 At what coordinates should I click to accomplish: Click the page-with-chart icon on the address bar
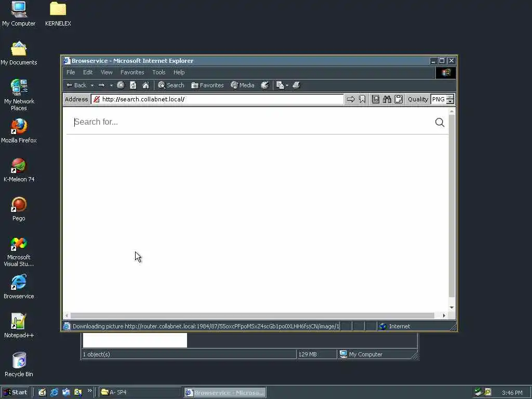click(376, 99)
